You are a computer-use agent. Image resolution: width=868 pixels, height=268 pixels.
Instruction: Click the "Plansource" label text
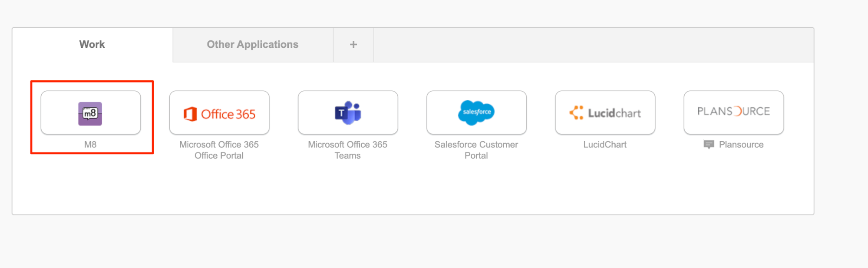(741, 145)
